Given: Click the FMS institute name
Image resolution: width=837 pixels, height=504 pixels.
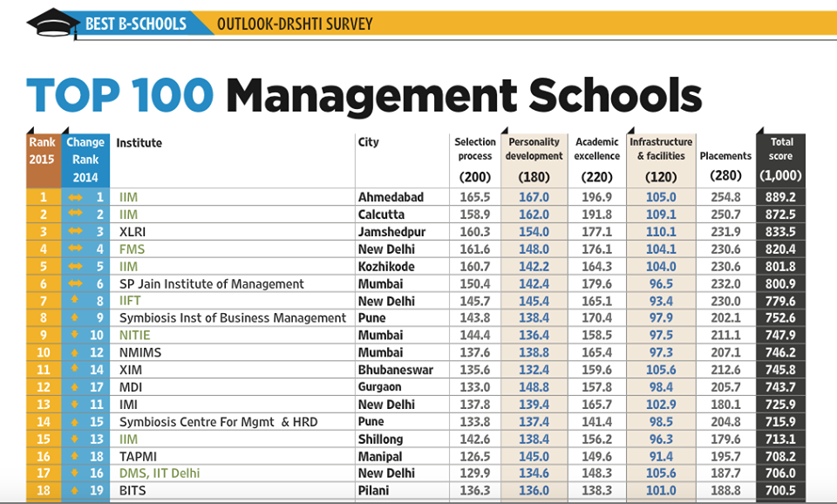Looking at the screenshot, I should pos(132,249).
